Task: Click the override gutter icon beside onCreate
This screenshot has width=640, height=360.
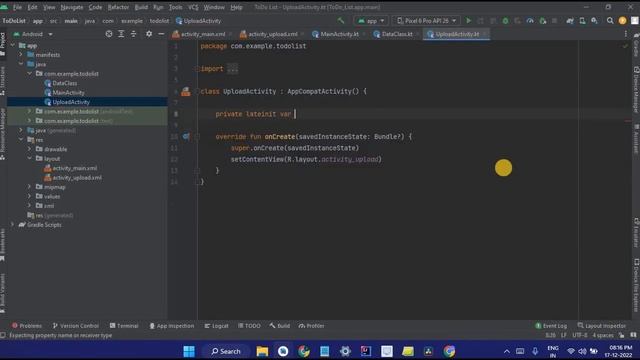Action: pos(186,136)
